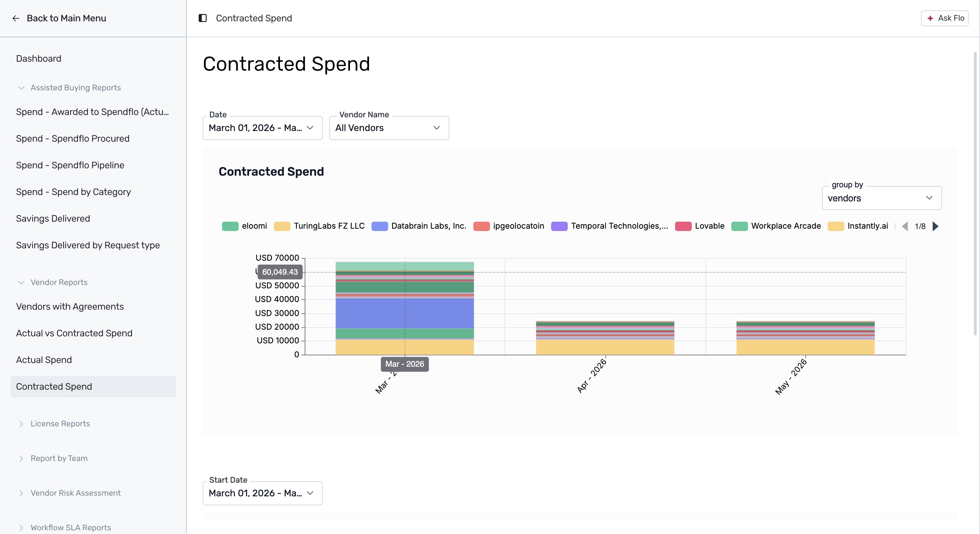The height and width of the screenshot is (534, 980).
Task: Open the group by vendors dropdown
Action: click(882, 198)
